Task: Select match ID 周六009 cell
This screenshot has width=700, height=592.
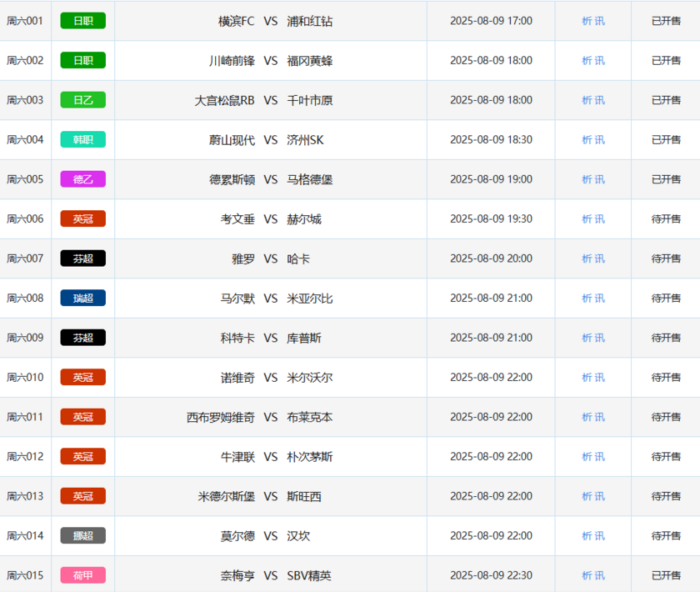Action: 25,338
